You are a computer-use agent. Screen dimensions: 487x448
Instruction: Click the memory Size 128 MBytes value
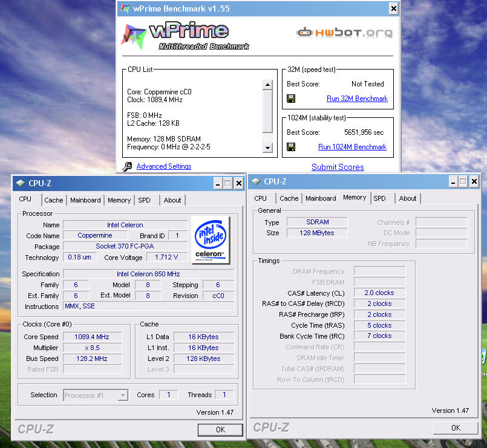pyautogui.click(x=317, y=233)
